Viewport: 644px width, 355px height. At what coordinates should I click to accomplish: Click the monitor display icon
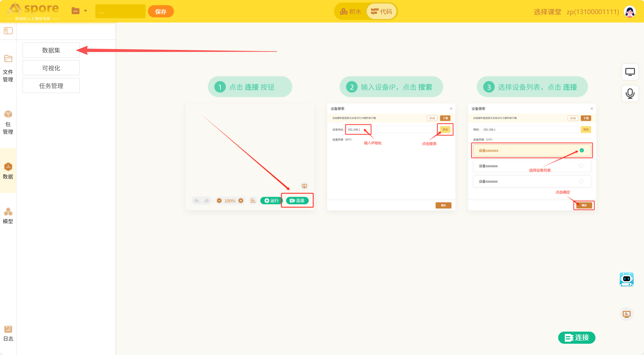click(630, 72)
